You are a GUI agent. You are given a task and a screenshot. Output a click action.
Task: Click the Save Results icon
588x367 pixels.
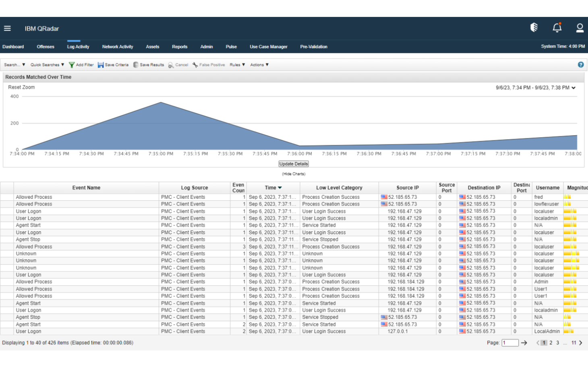(136, 65)
